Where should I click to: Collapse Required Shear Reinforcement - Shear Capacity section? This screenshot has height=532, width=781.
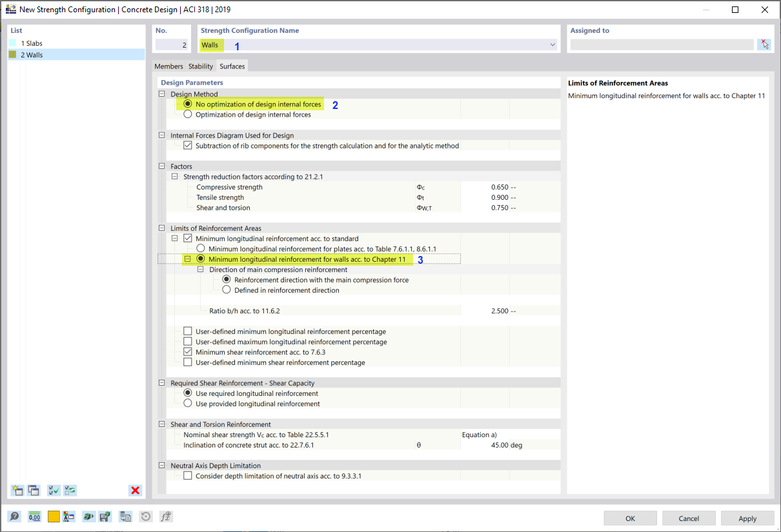(162, 382)
